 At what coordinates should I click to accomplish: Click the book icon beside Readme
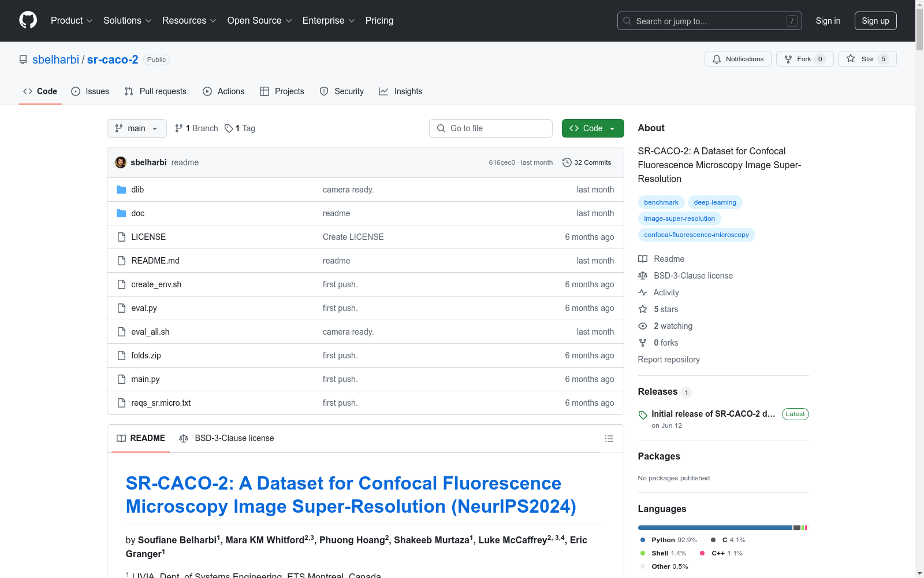coord(643,259)
